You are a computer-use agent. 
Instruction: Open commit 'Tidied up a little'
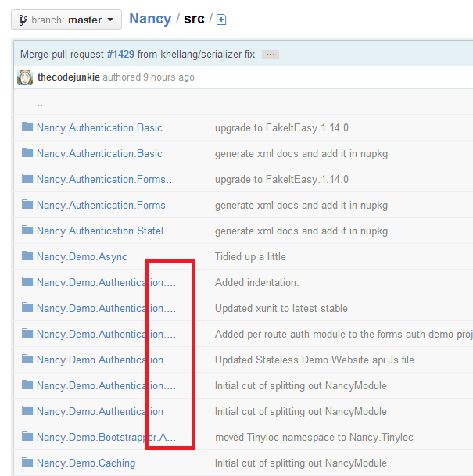[x=250, y=257]
